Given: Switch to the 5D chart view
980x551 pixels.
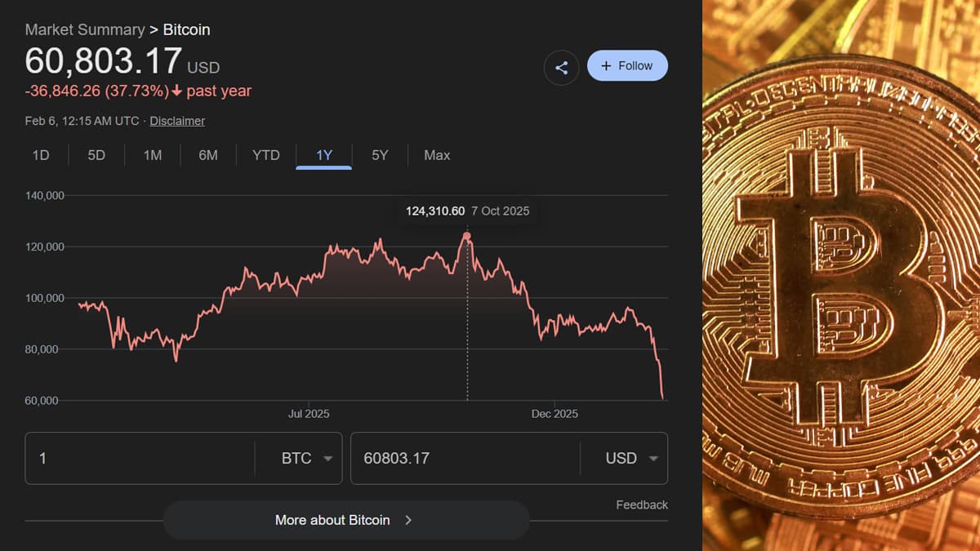Looking at the screenshot, I should [96, 155].
